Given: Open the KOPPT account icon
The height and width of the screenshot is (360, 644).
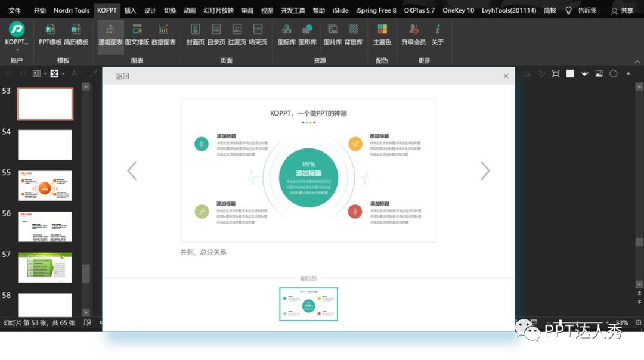Looking at the screenshot, I should click(17, 30).
